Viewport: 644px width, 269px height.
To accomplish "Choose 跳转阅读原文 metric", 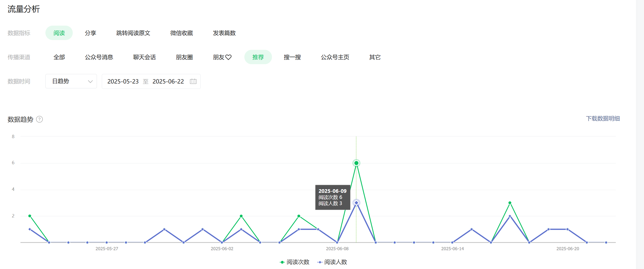I will point(133,33).
